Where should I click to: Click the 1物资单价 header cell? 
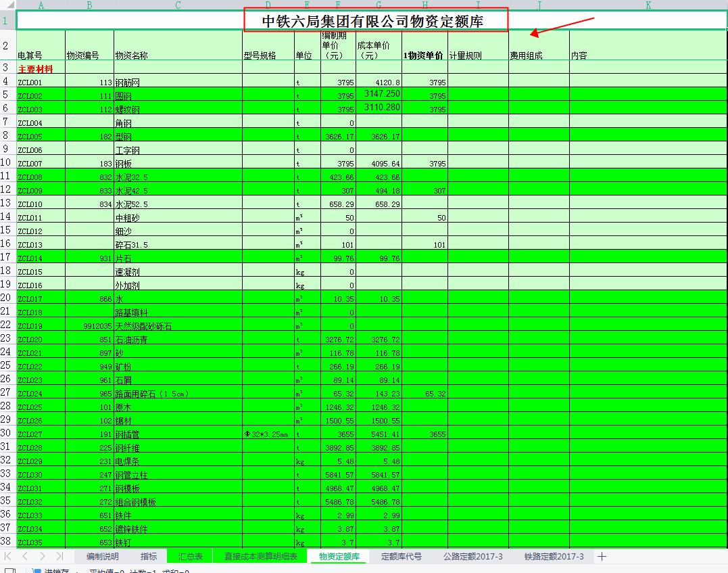pyautogui.click(x=424, y=45)
